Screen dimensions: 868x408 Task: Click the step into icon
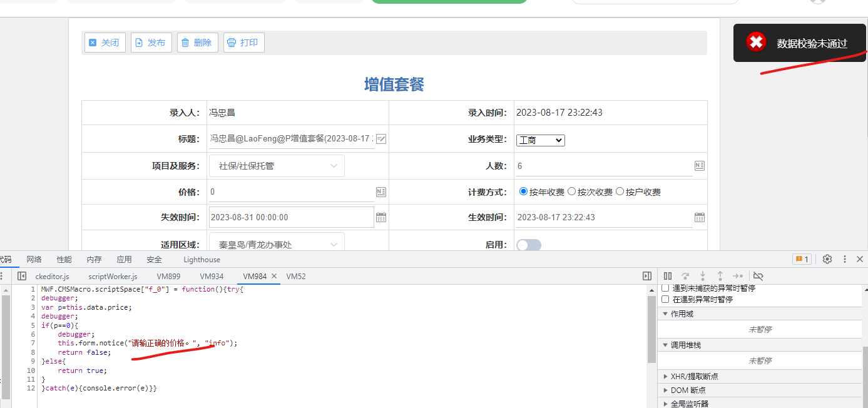pos(703,276)
